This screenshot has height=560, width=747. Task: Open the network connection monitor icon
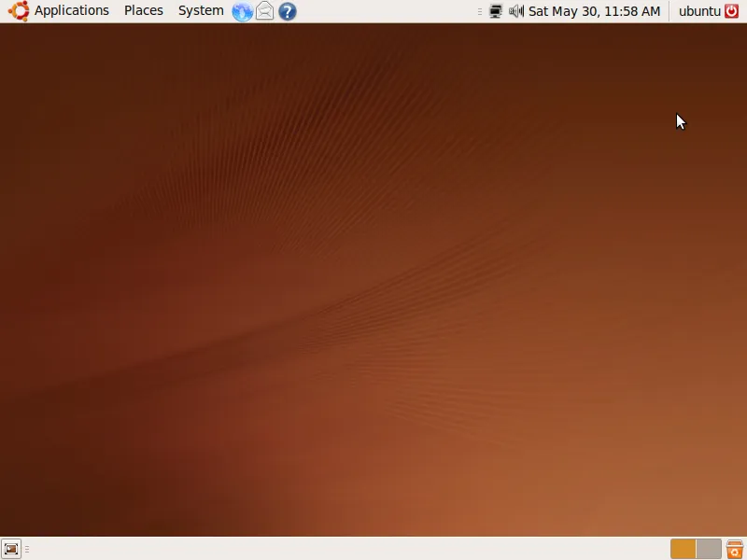[x=496, y=11]
